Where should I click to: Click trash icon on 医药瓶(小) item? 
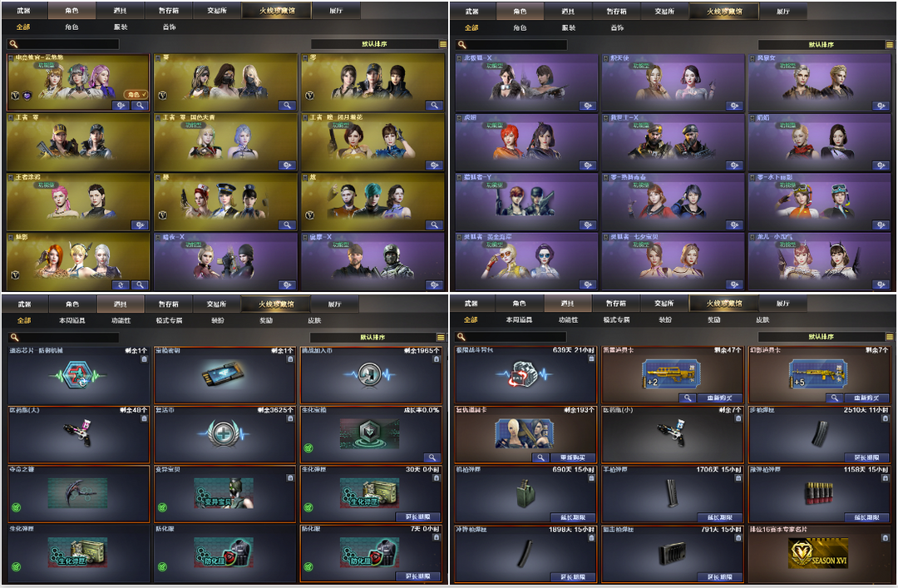click(738, 418)
